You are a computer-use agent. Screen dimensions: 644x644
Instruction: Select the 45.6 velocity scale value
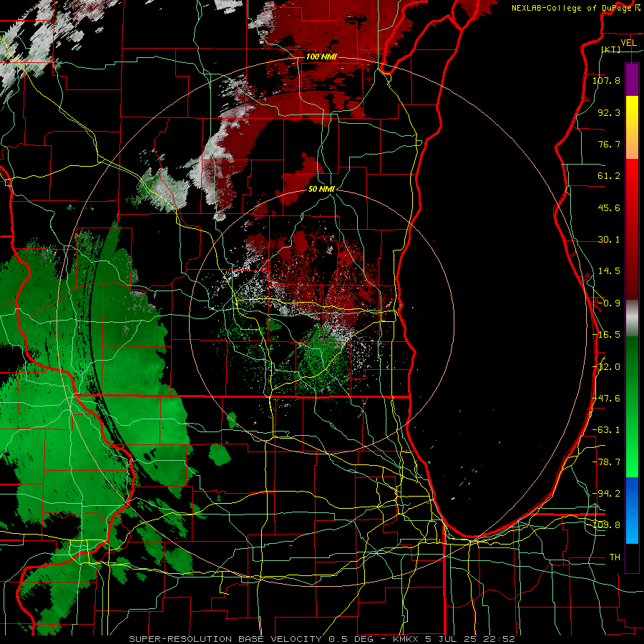pos(609,208)
